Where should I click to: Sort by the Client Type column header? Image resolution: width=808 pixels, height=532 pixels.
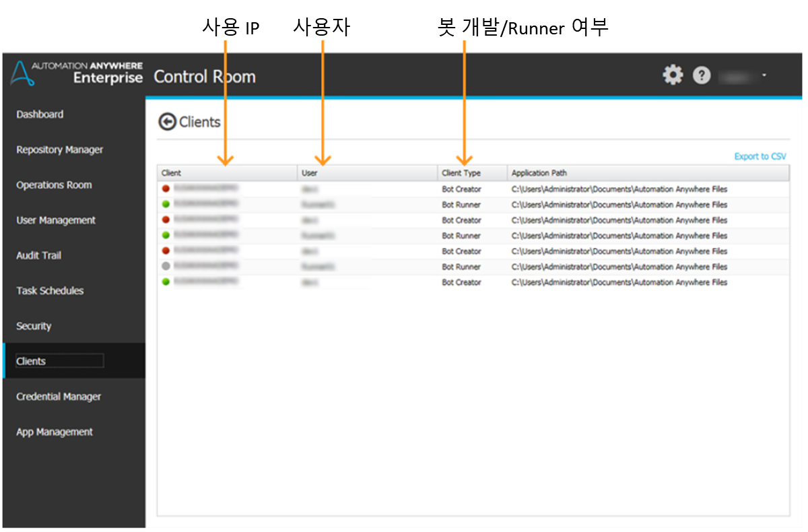(x=473, y=173)
